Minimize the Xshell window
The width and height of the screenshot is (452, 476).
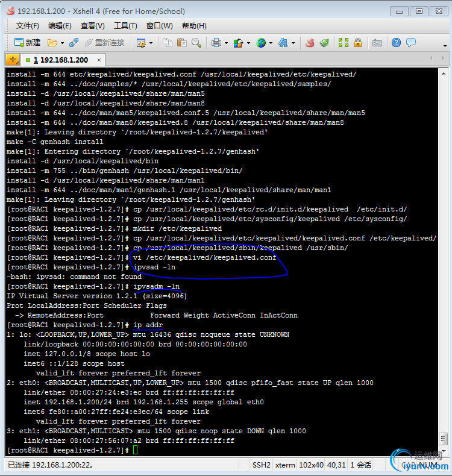[399, 11]
